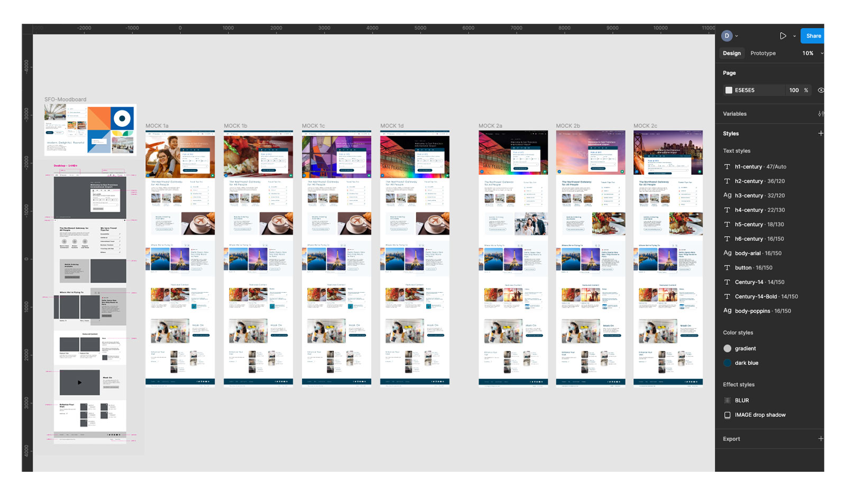Click the IMAGE drop shadow effect icon
Screen dimensions: 846x504
click(x=728, y=415)
